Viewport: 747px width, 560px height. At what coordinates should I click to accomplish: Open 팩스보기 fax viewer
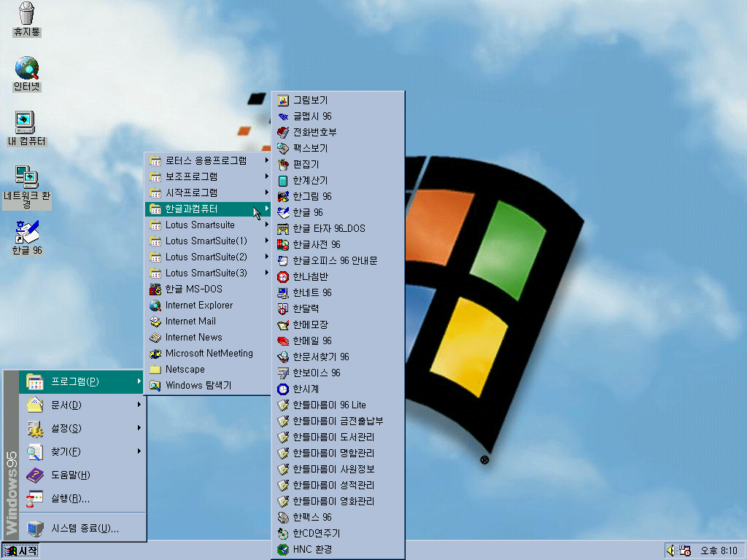tap(338, 148)
